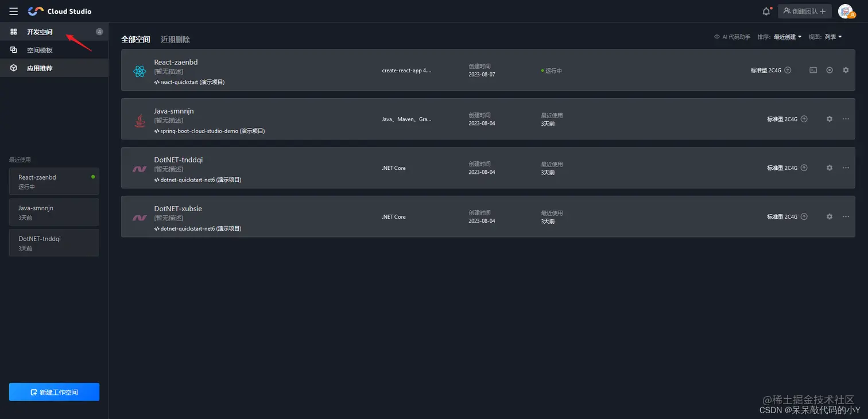
Task: Upgrade spec arrow for Java-smnnjn
Action: [x=804, y=119]
